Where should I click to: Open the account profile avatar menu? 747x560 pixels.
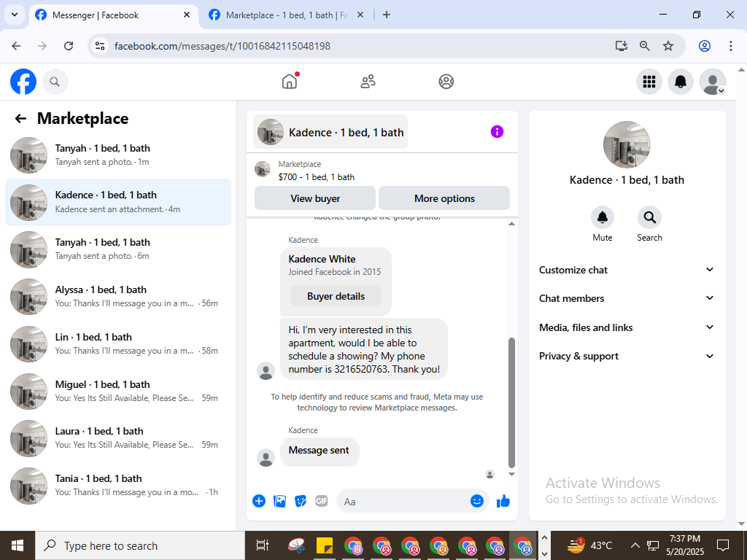[x=712, y=82]
